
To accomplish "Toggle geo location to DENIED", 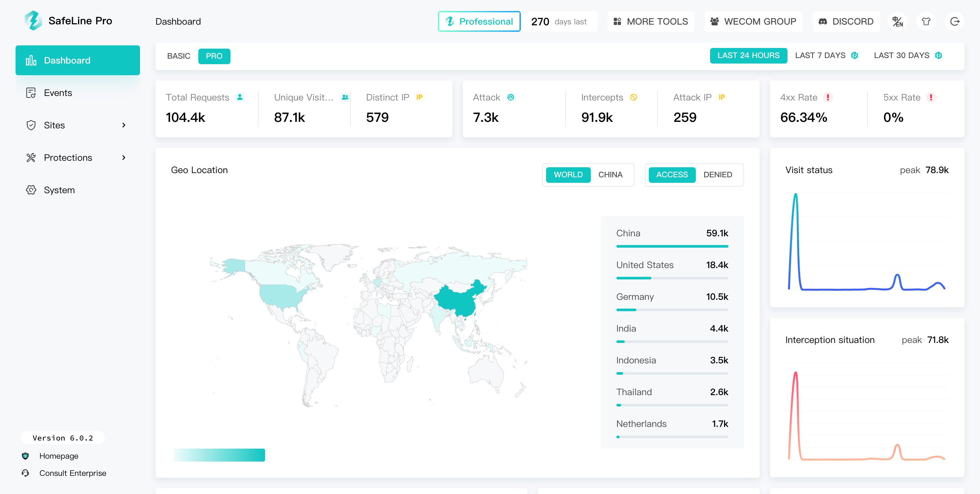I will click(x=717, y=175).
